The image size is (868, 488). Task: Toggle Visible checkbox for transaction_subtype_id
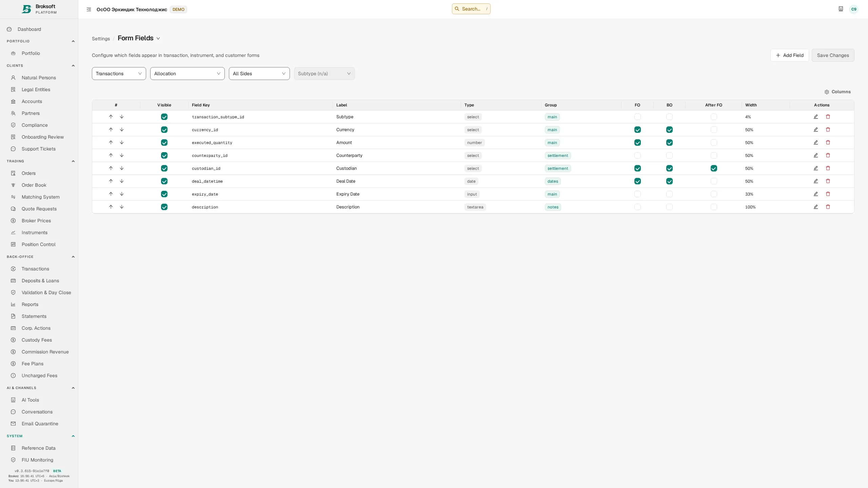point(164,117)
